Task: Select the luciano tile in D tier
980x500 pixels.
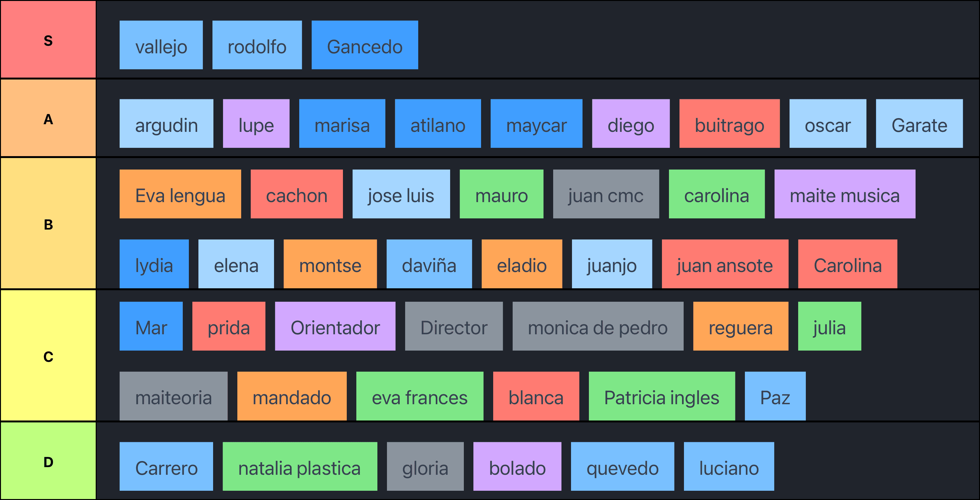Action: pyautogui.click(x=729, y=466)
